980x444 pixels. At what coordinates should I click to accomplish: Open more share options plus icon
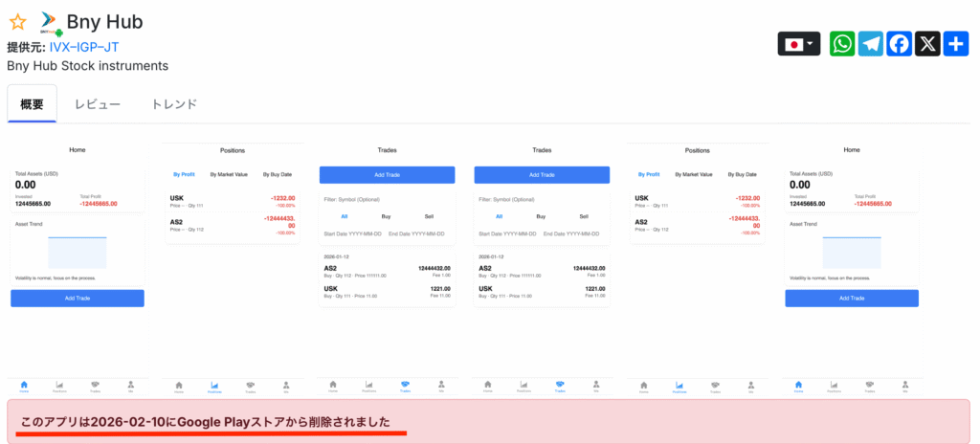pyautogui.click(x=956, y=44)
